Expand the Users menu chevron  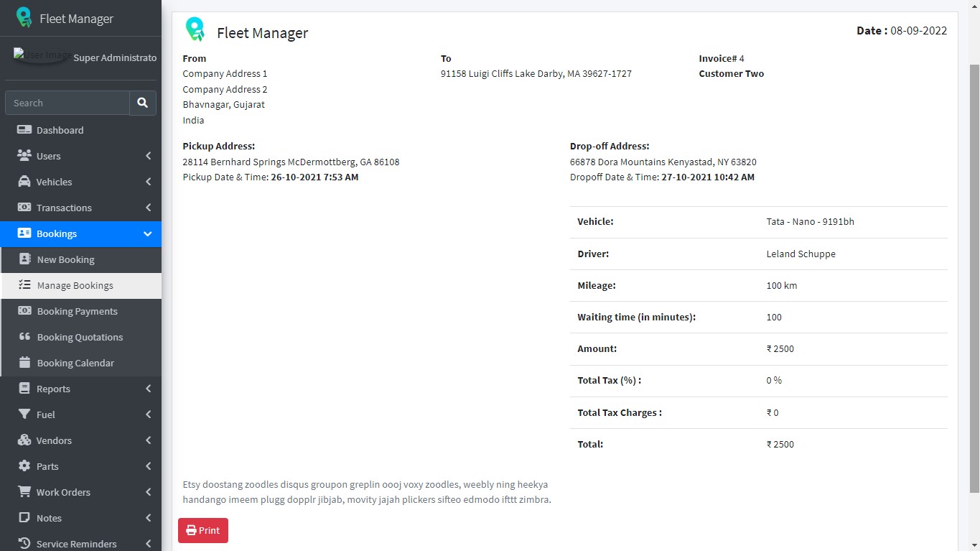pyautogui.click(x=148, y=156)
